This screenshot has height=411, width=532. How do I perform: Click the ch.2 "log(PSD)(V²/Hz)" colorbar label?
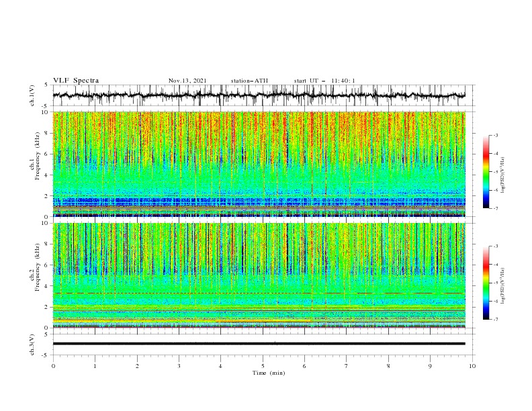click(503, 286)
